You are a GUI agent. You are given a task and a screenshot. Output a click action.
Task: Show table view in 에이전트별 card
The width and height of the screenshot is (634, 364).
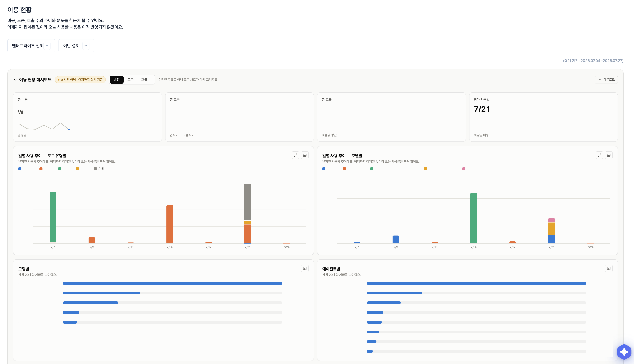pyautogui.click(x=609, y=269)
